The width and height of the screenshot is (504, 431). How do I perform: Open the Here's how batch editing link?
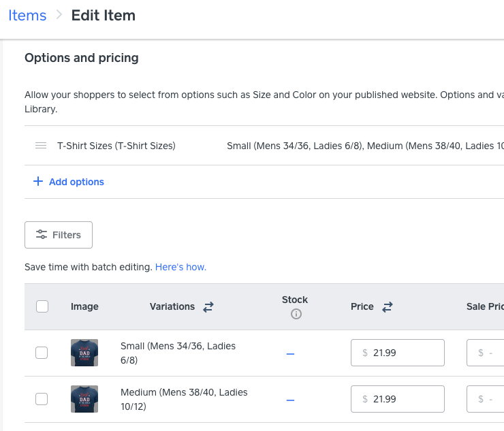180,267
